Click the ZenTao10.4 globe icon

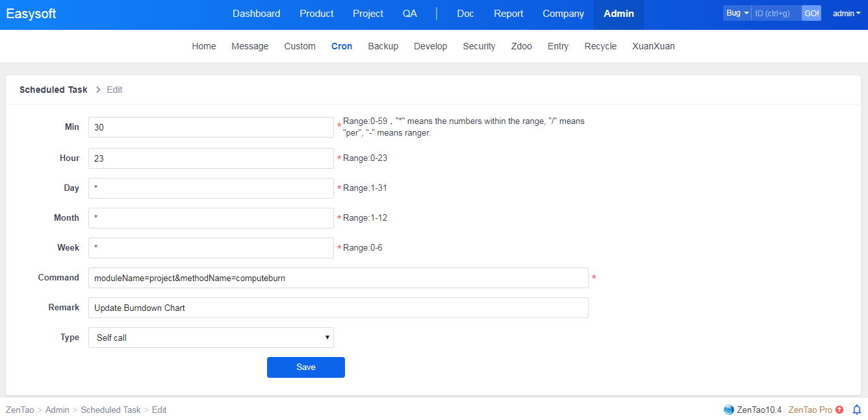click(x=728, y=410)
